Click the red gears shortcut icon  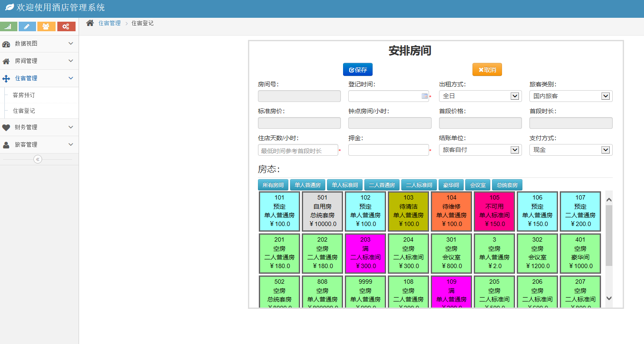coord(66,26)
